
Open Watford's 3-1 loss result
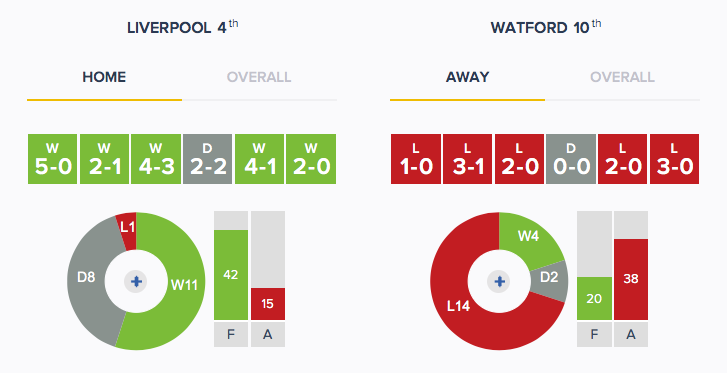click(467, 159)
